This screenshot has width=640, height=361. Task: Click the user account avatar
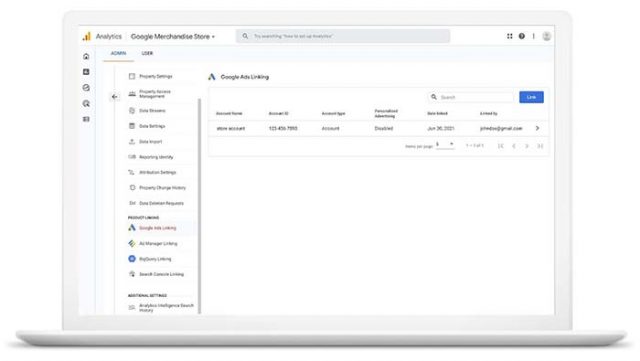547,36
